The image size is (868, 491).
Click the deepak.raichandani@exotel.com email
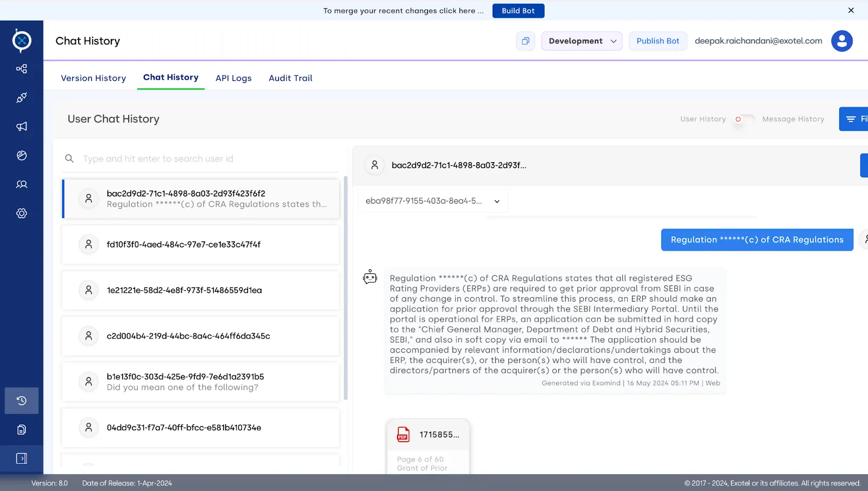tap(758, 41)
